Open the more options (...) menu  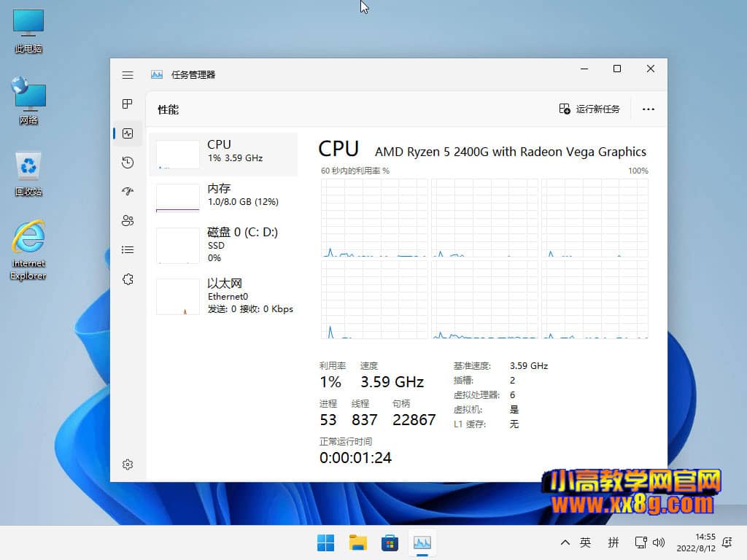pyautogui.click(x=648, y=109)
